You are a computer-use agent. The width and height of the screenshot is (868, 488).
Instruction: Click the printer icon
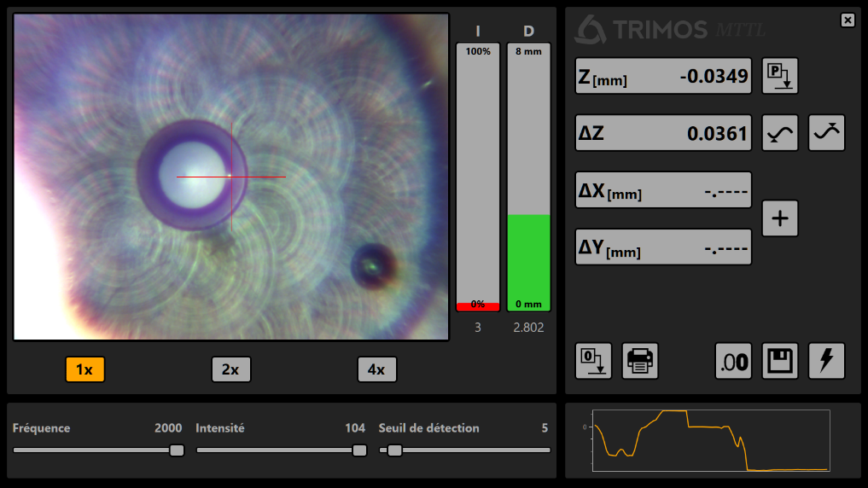coord(640,361)
